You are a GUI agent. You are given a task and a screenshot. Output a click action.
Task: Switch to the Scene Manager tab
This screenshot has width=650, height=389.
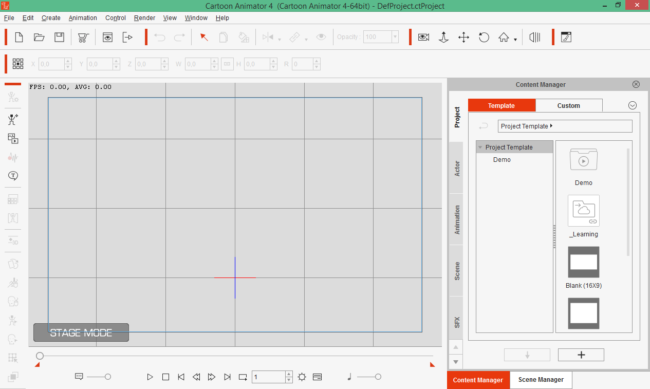pyautogui.click(x=541, y=379)
